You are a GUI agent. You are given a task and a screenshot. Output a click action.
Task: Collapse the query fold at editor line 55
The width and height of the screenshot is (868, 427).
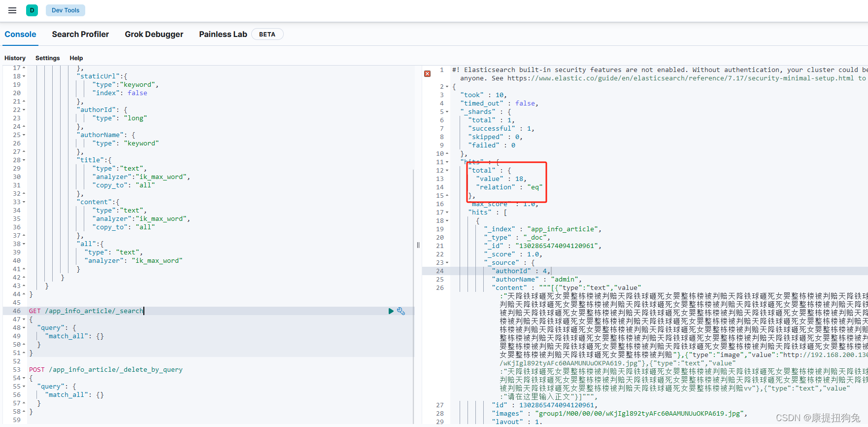tap(24, 387)
